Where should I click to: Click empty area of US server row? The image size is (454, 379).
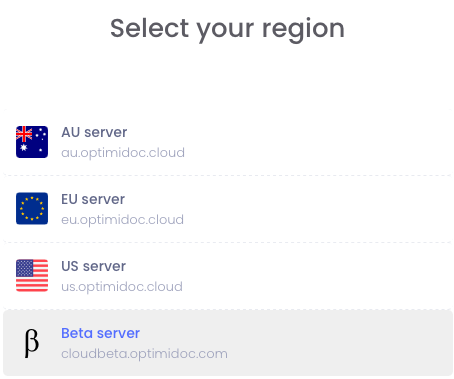coord(317,276)
